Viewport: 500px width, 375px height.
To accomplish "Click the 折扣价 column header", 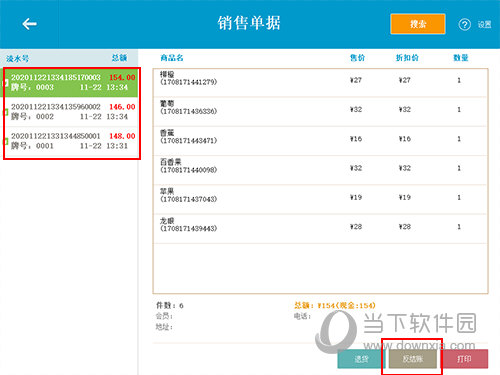I will coord(407,58).
